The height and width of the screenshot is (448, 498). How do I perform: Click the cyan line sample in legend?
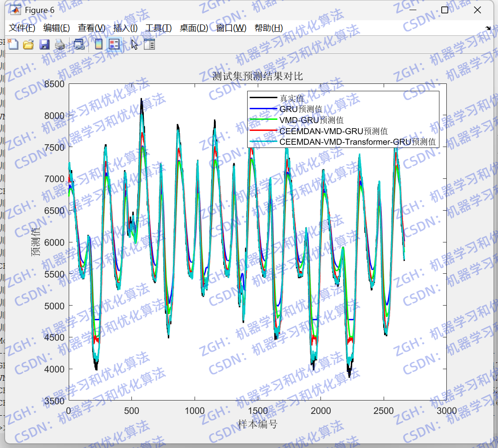(263, 141)
